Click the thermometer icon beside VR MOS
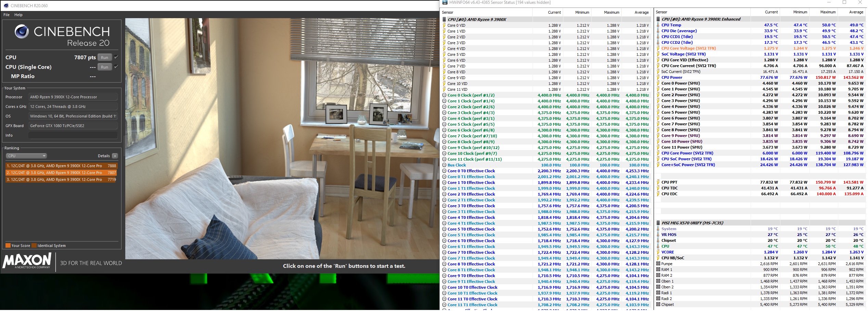The height and width of the screenshot is (311, 868). pyautogui.click(x=658, y=235)
